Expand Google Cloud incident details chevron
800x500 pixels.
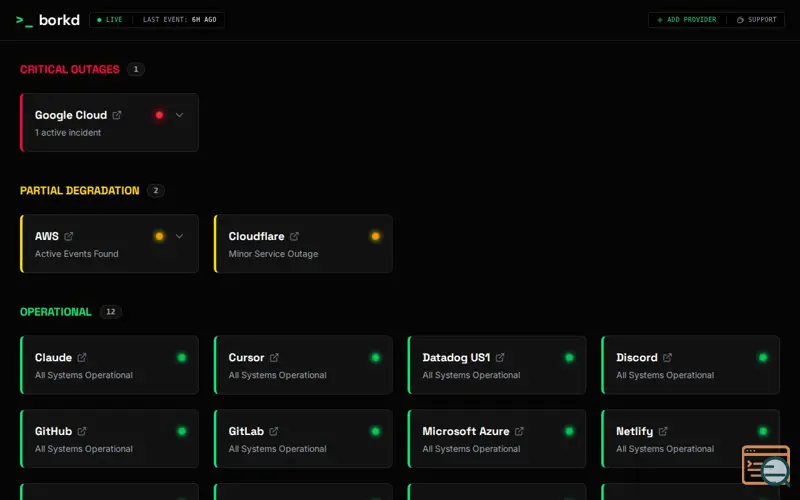click(180, 115)
